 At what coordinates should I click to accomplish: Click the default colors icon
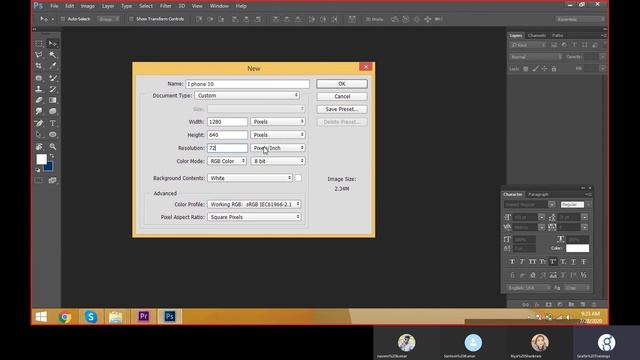pos(38,170)
